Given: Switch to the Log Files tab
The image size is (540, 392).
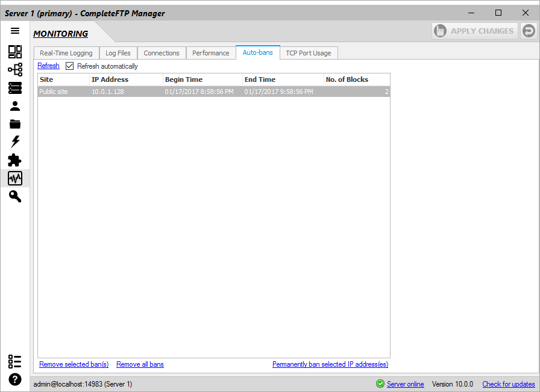Looking at the screenshot, I should (x=118, y=53).
